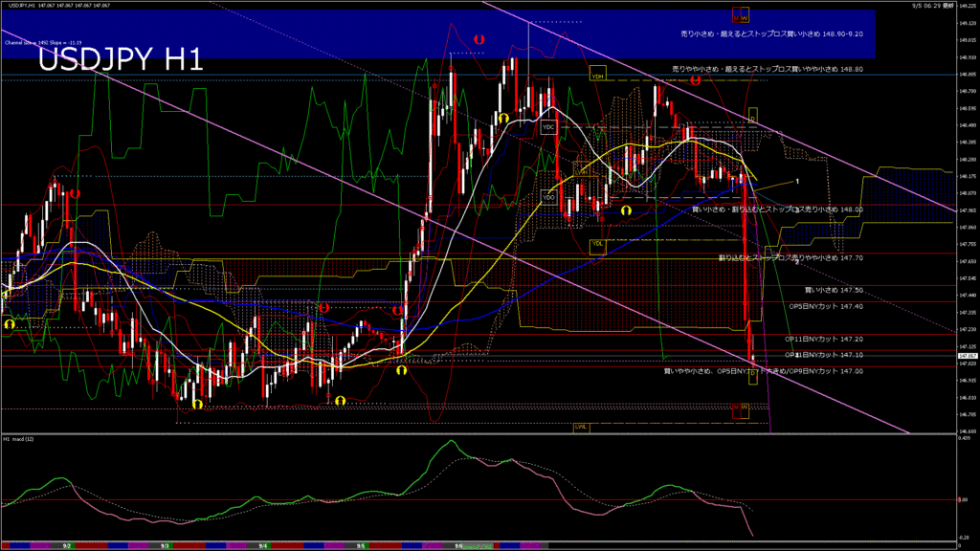
Task: Click the 9/2 date marker
Action: [66, 546]
